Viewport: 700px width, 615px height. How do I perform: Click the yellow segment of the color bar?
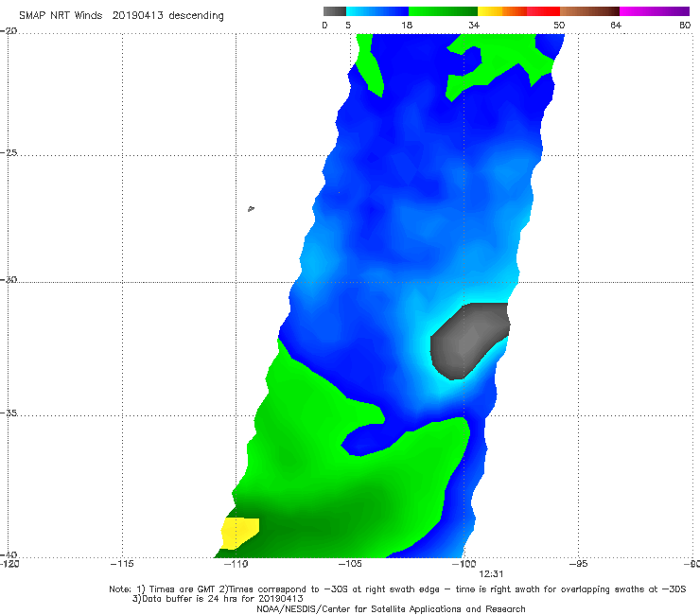tap(490, 11)
